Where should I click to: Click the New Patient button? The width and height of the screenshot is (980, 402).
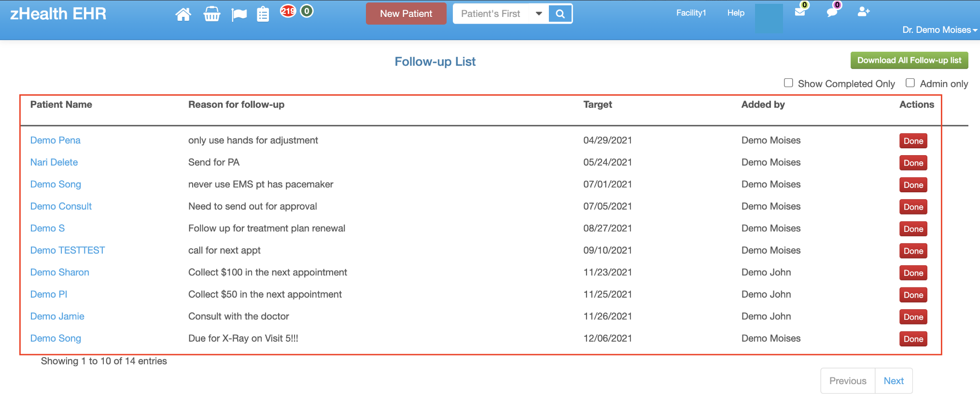406,14
